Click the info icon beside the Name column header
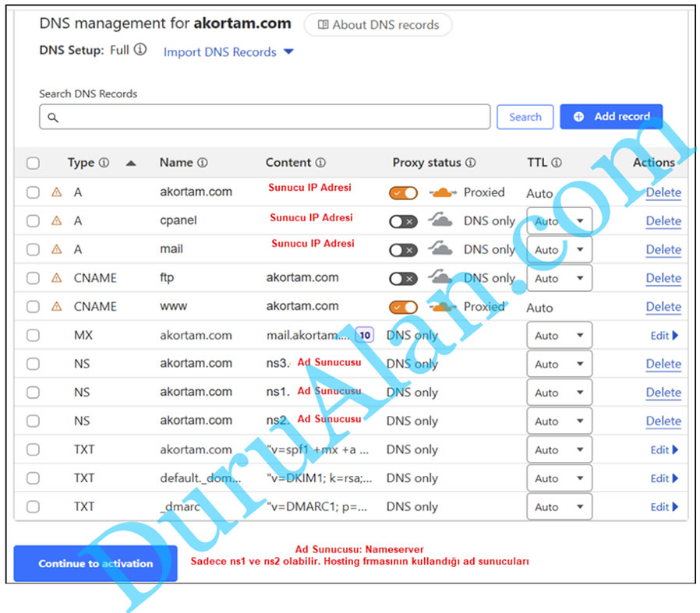 (x=203, y=163)
